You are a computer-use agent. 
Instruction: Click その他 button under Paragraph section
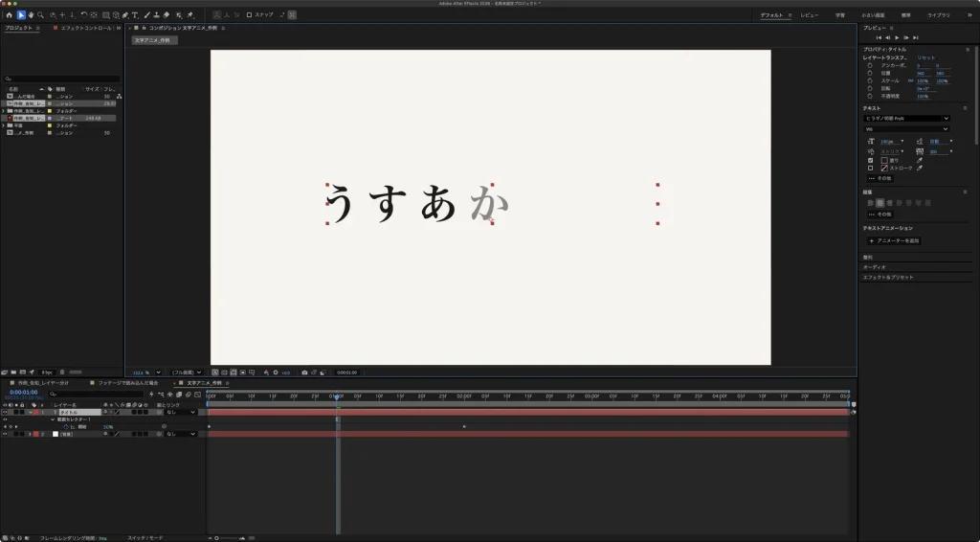(x=880, y=215)
